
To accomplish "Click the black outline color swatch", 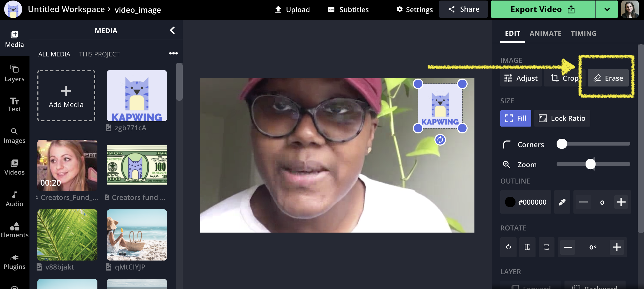I will point(510,202).
